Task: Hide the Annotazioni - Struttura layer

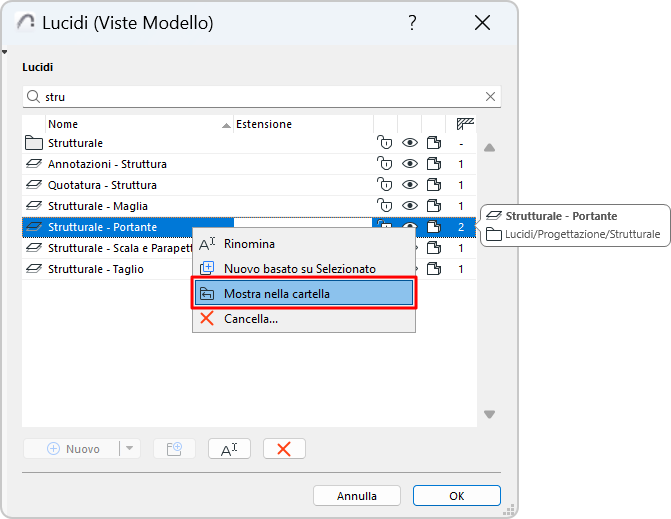Action: [x=409, y=164]
